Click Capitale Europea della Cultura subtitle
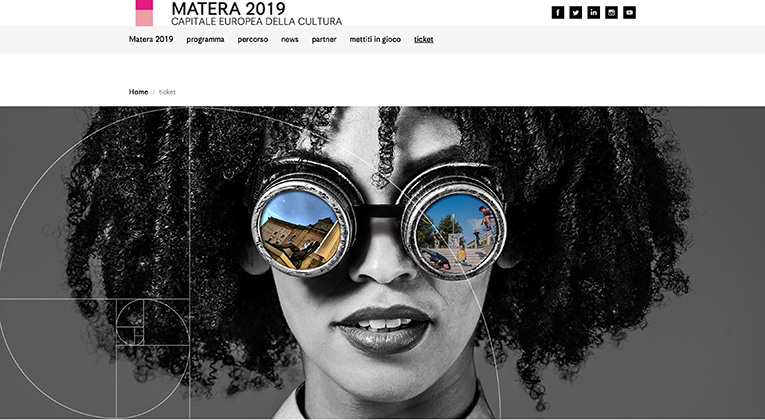The height and width of the screenshot is (420, 765). (257, 21)
